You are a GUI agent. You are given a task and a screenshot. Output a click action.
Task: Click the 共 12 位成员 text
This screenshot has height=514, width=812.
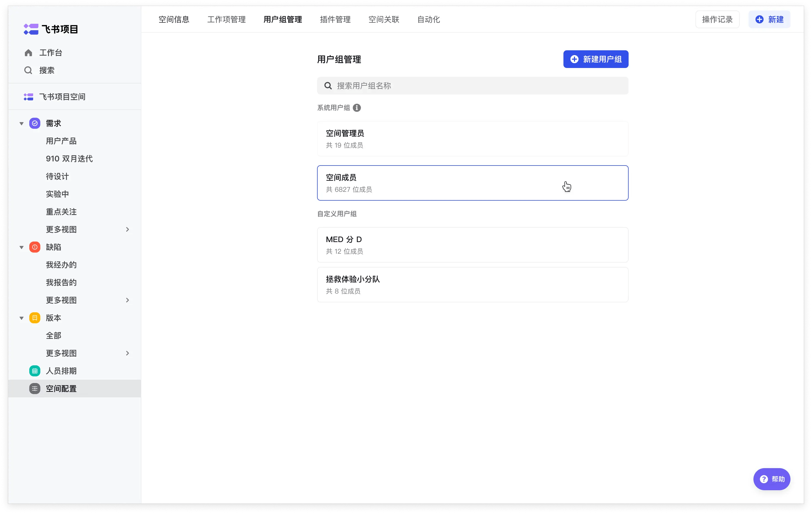coord(344,251)
